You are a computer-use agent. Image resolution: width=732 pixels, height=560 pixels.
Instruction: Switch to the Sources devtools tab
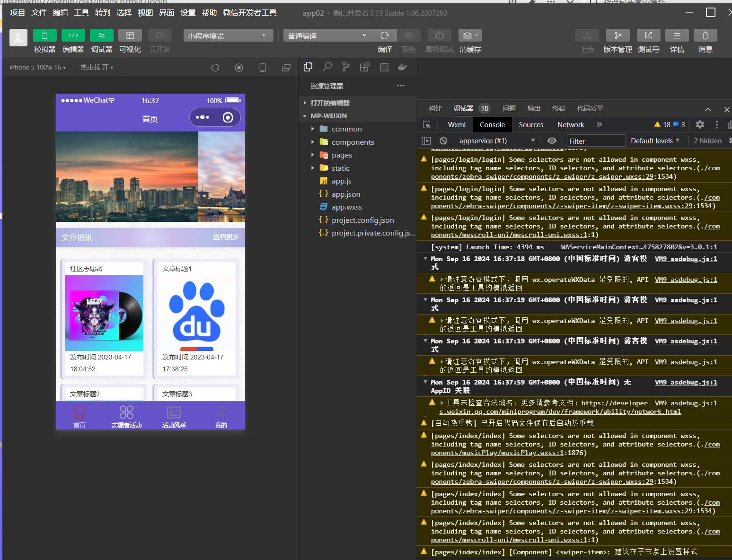(531, 124)
